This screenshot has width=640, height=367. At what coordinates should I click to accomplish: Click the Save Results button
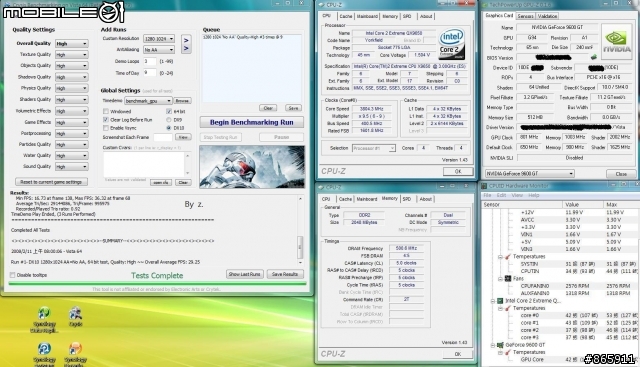[x=284, y=274]
